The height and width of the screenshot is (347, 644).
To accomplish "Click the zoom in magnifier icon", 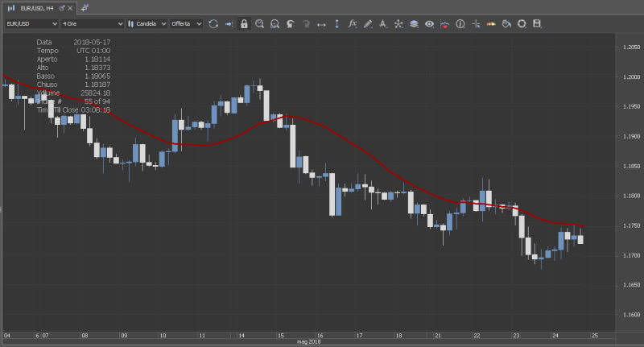I will coord(260,24).
